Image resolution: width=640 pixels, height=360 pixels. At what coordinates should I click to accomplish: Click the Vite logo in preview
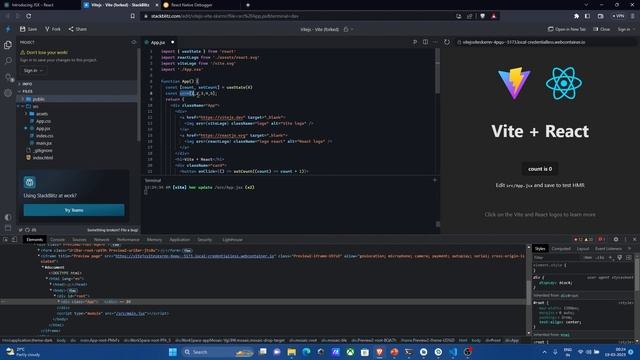click(x=514, y=83)
